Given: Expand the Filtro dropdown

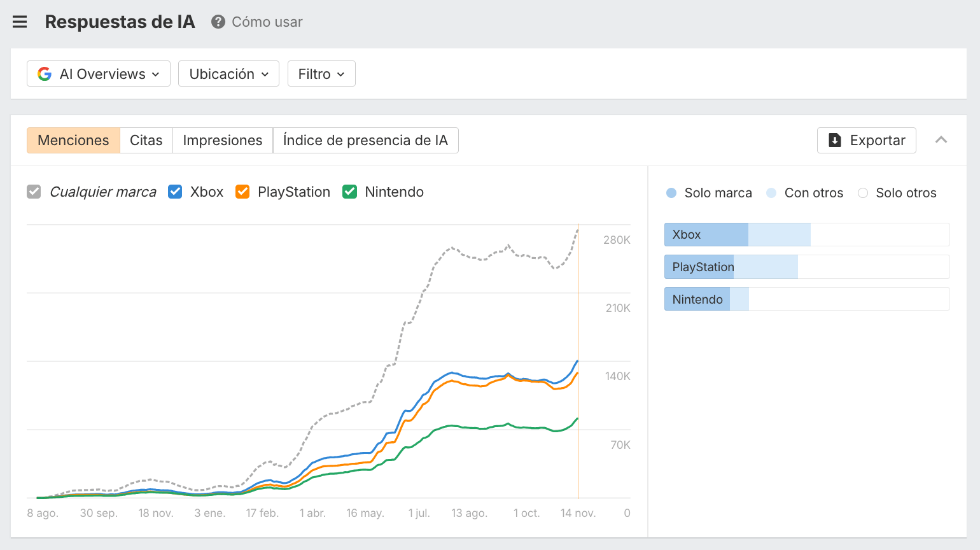Looking at the screenshot, I should tap(321, 73).
